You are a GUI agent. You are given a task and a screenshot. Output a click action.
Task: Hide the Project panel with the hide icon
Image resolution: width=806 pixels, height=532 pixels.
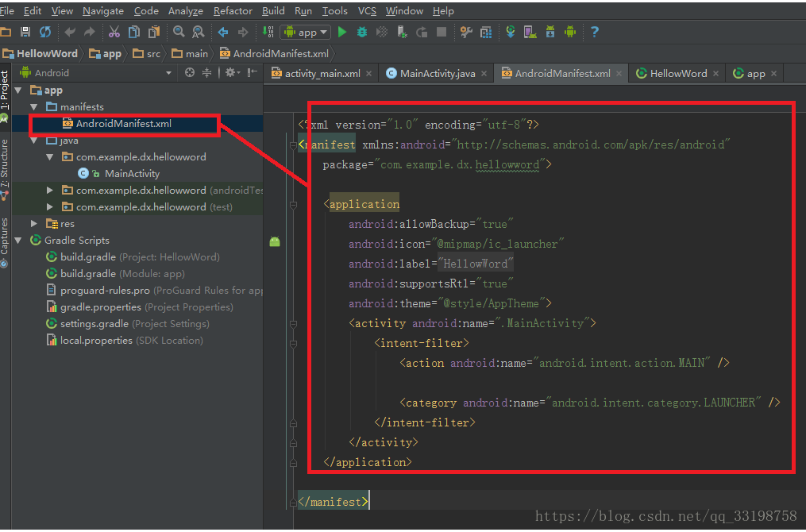coord(252,72)
